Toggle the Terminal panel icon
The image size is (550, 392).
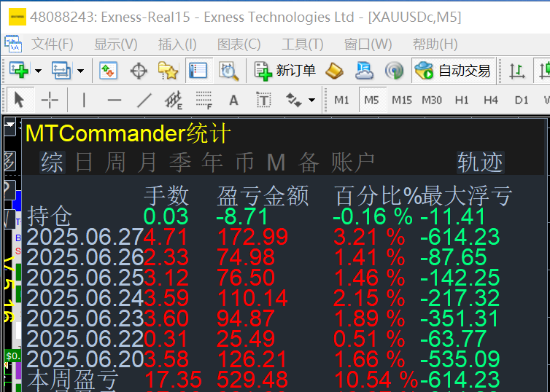[x=198, y=71]
